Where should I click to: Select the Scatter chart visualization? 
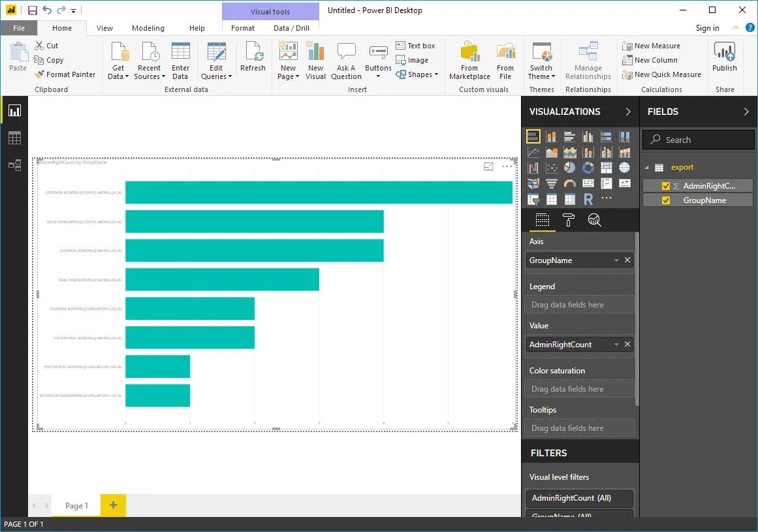(552, 168)
